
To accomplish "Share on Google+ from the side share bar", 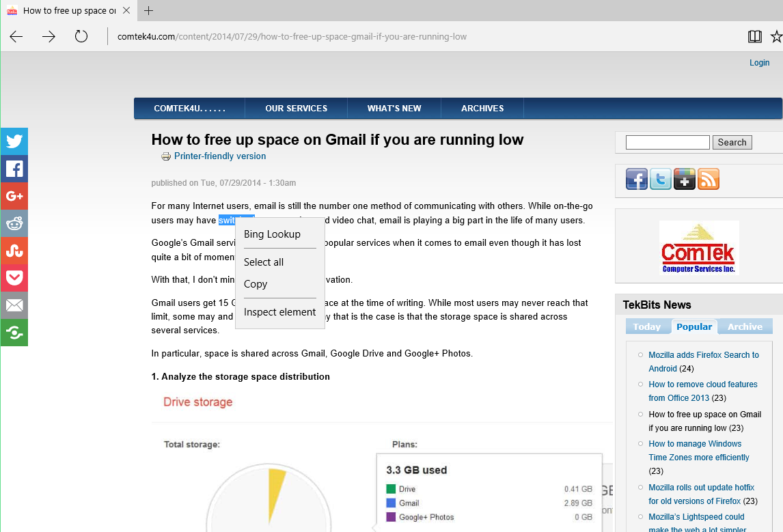I will 14,196.
